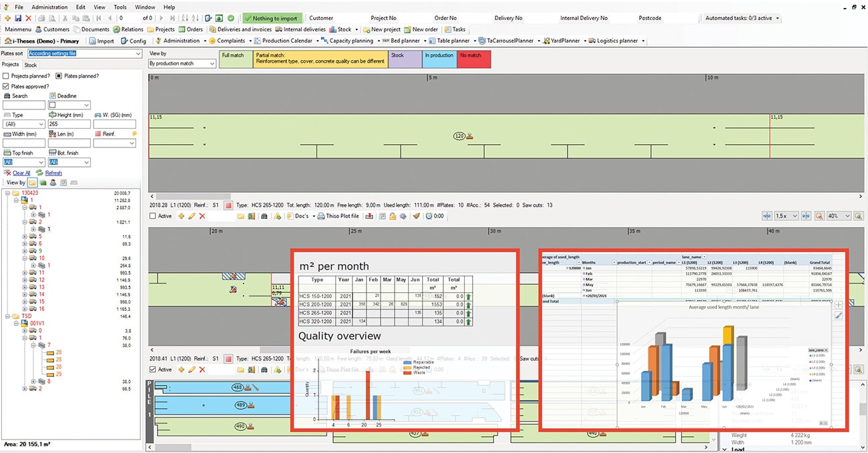Click the Clear All link

21,173
